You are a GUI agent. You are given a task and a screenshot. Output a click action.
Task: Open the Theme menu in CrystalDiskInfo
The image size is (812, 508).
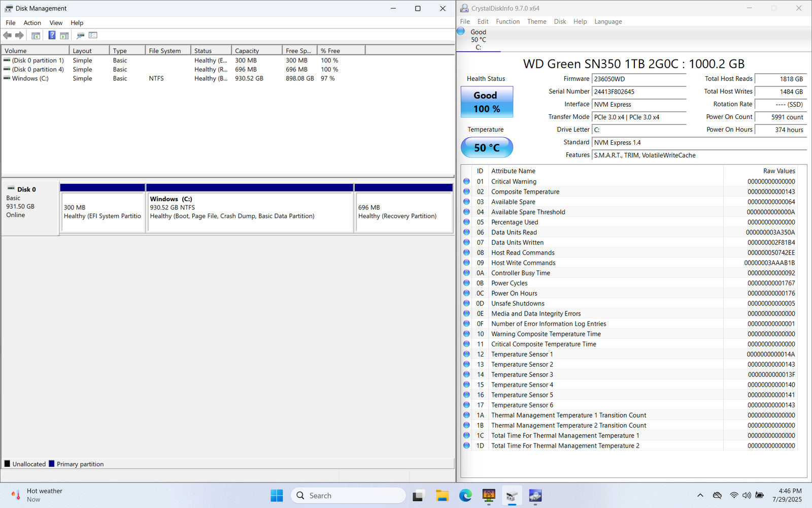point(536,21)
